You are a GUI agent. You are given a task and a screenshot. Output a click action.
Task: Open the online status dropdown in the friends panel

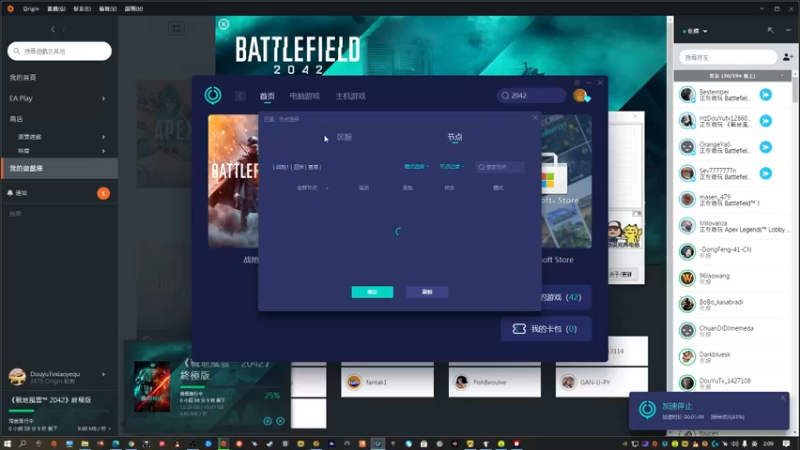(695, 31)
